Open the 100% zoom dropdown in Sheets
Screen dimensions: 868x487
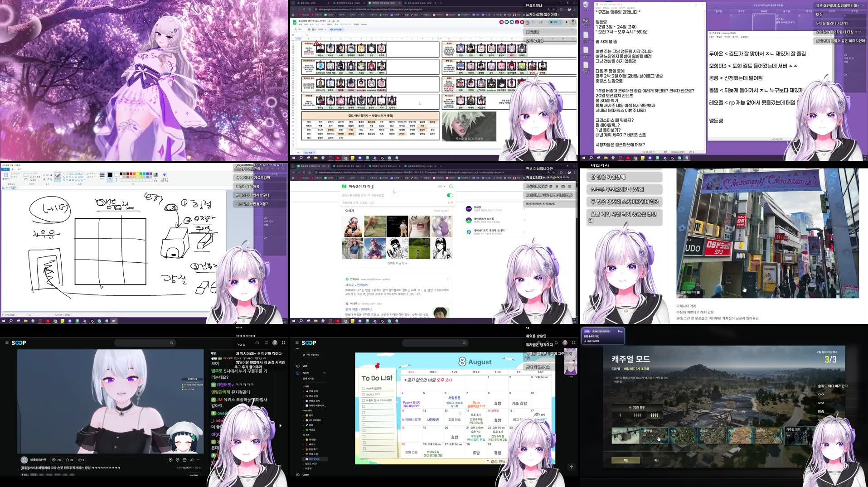tap(321, 29)
